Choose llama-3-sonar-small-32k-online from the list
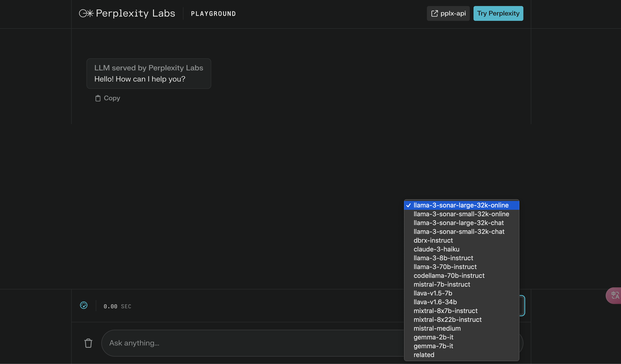The width and height of the screenshot is (621, 364). (x=461, y=214)
